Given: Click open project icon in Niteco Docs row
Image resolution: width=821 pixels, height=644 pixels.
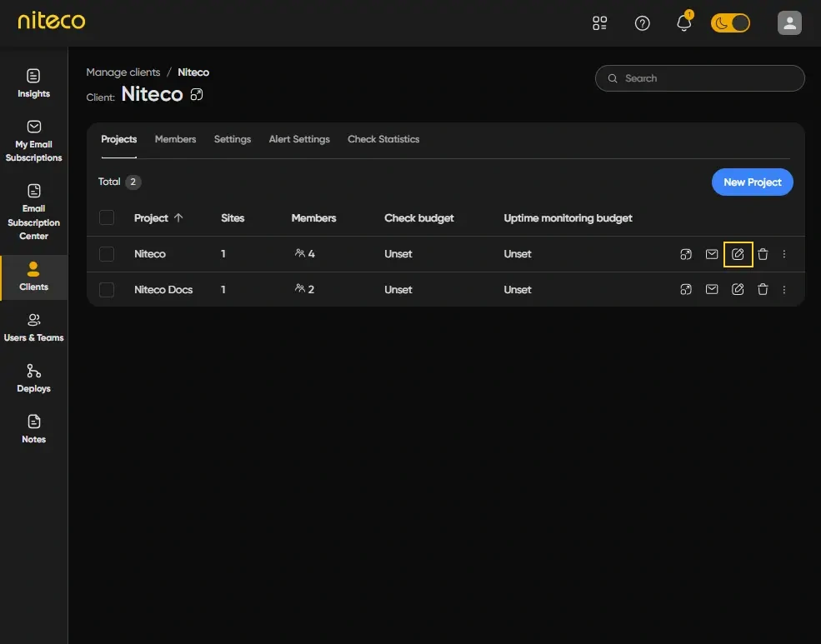Looking at the screenshot, I should 686,289.
